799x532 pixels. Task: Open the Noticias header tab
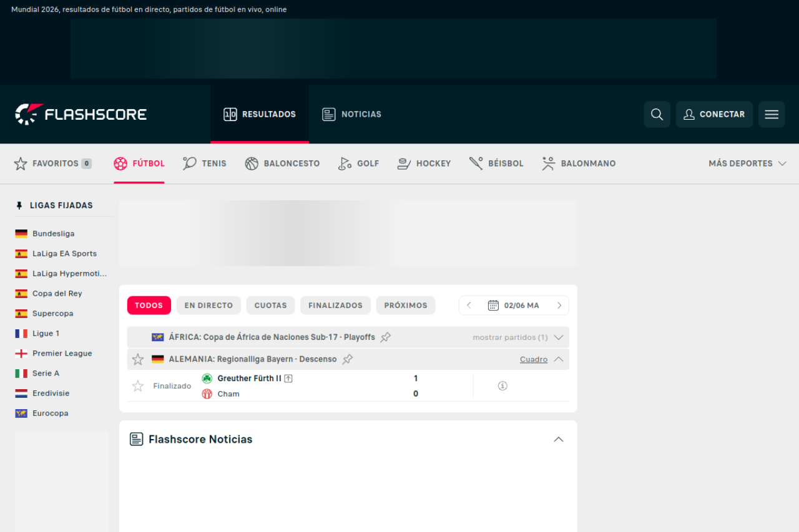tap(351, 114)
